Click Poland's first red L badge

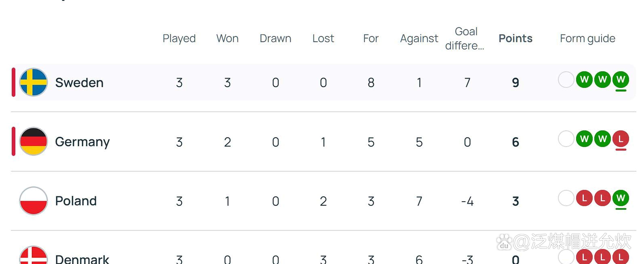584,198
